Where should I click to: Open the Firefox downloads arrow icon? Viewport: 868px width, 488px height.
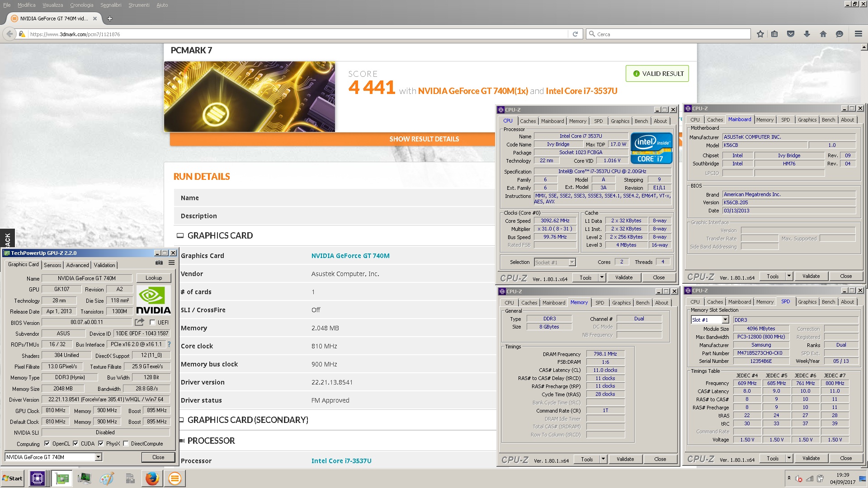point(807,34)
